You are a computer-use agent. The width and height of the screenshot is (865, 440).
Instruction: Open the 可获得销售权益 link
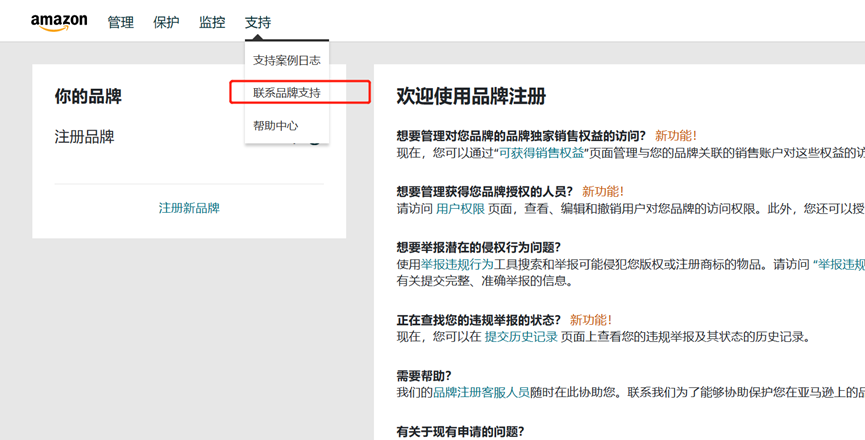tap(542, 153)
